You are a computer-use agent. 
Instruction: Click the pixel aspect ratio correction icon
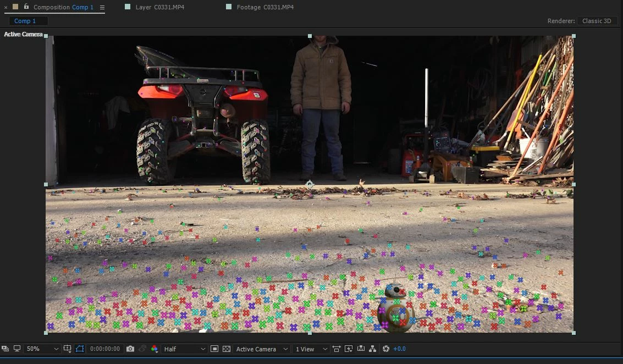click(336, 349)
